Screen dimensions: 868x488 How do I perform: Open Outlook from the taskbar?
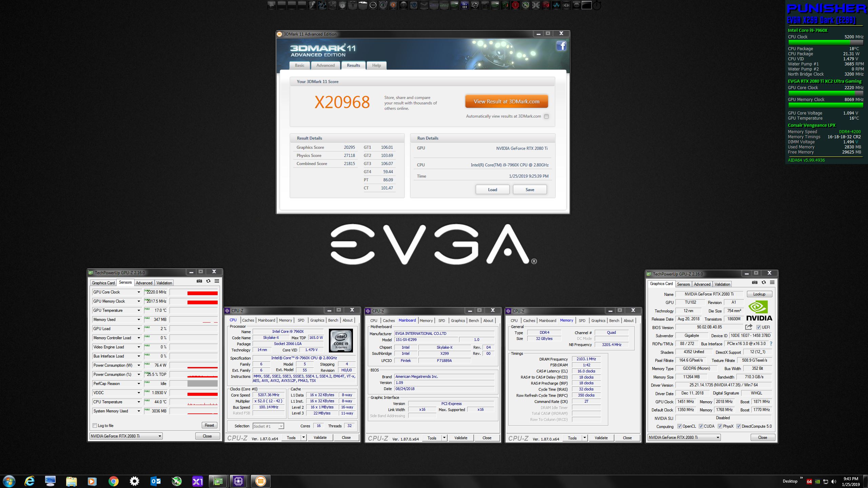(x=156, y=481)
